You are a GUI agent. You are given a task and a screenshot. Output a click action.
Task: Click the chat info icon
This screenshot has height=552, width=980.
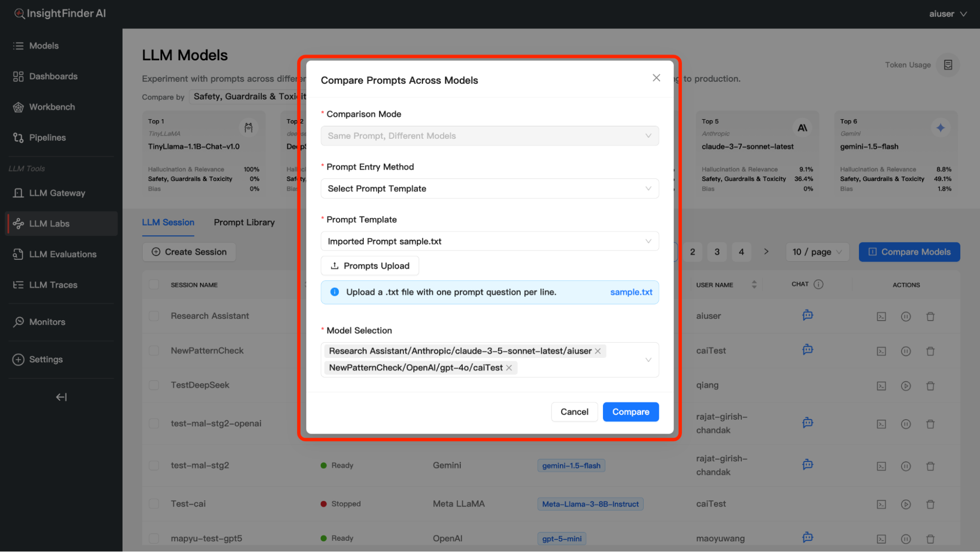[x=818, y=284]
